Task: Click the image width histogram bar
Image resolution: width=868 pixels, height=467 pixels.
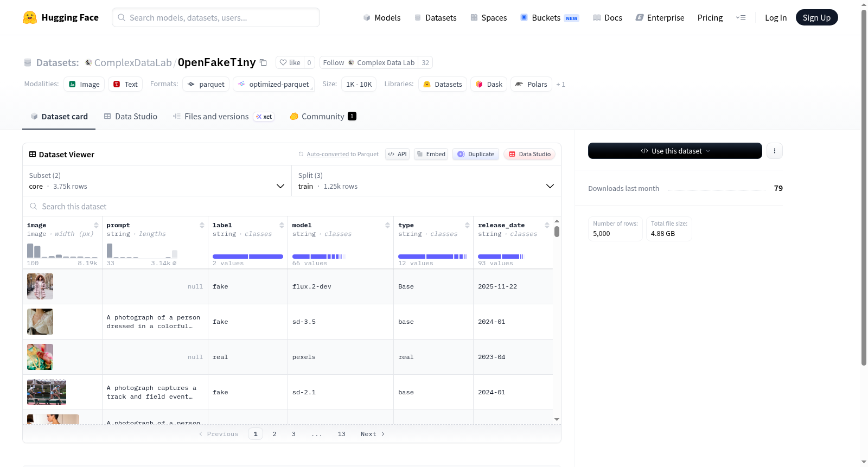Action: [62, 250]
